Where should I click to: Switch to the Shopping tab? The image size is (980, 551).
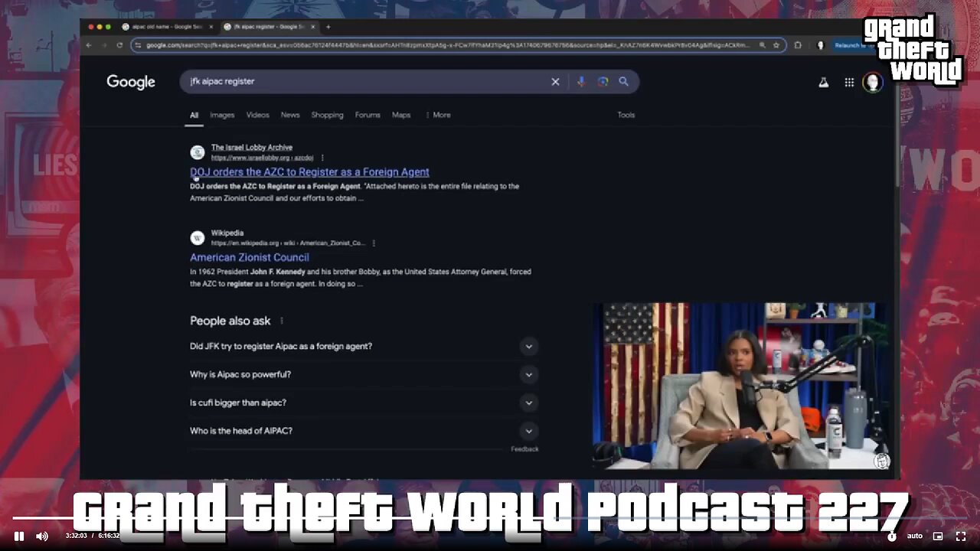[x=327, y=115]
